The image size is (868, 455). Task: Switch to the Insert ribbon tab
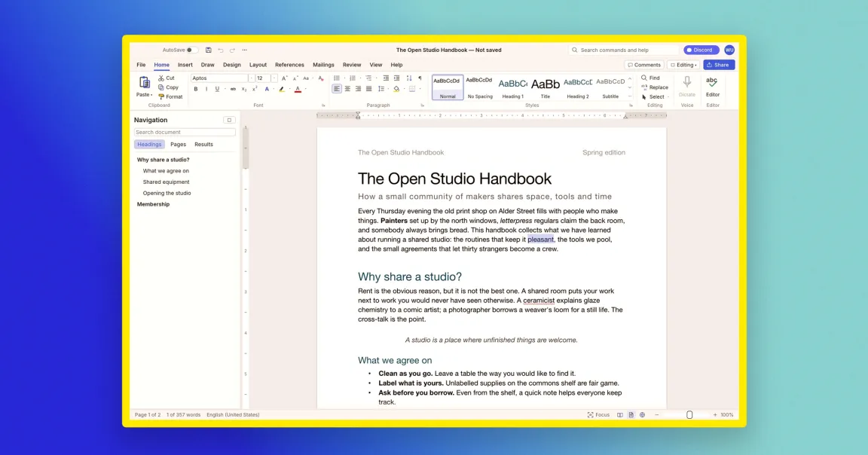[185, 65]
